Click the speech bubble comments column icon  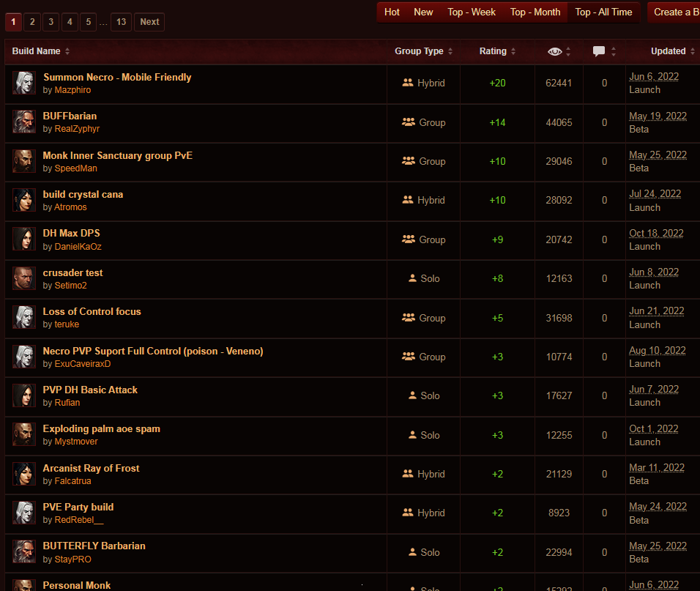click(599, 51)
